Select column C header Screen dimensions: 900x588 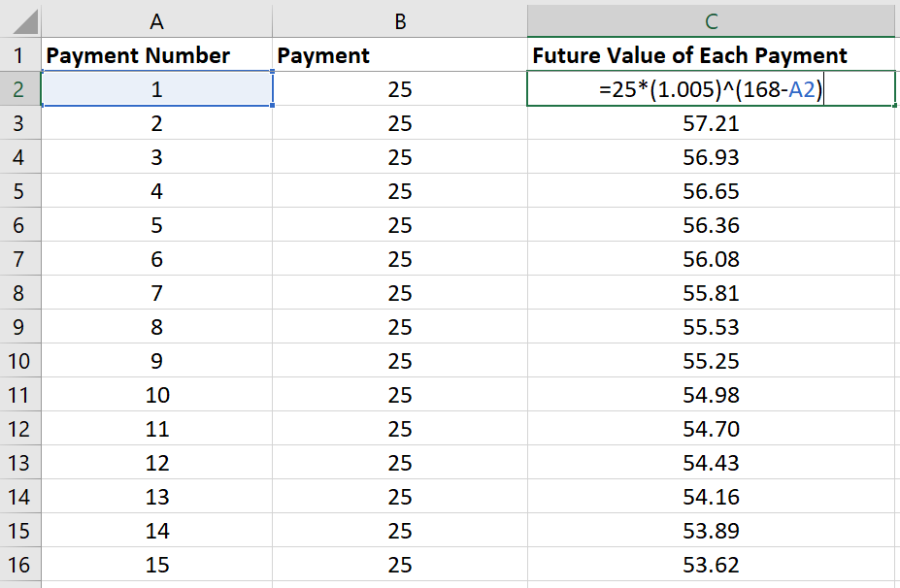pyautogui.click(x=711, y=19)
